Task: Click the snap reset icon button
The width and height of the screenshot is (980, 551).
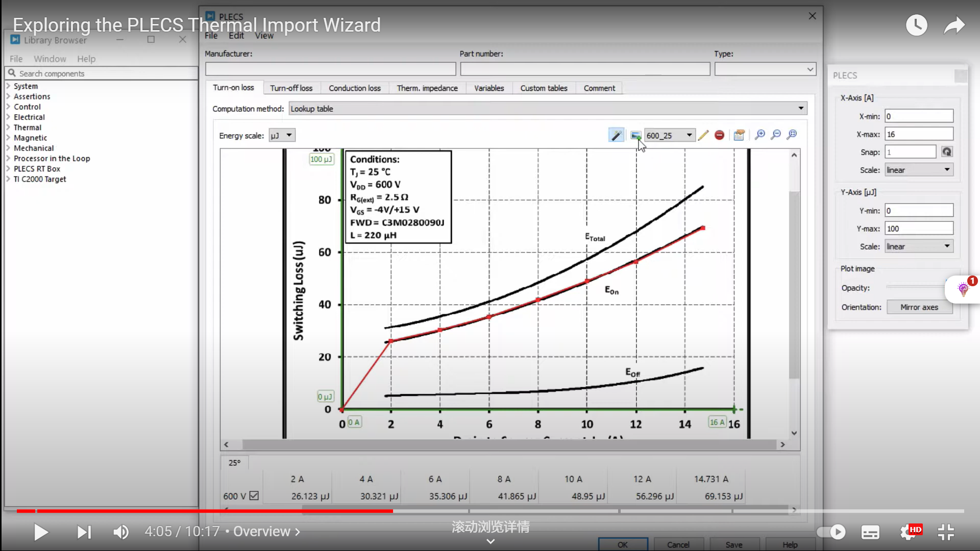Action: pos(946,152)
